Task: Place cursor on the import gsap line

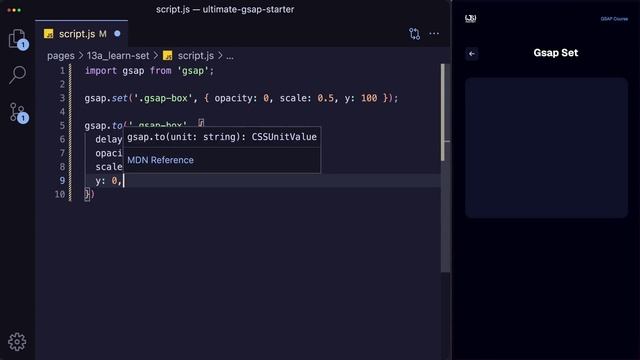Action: click(x=149, y=71)
